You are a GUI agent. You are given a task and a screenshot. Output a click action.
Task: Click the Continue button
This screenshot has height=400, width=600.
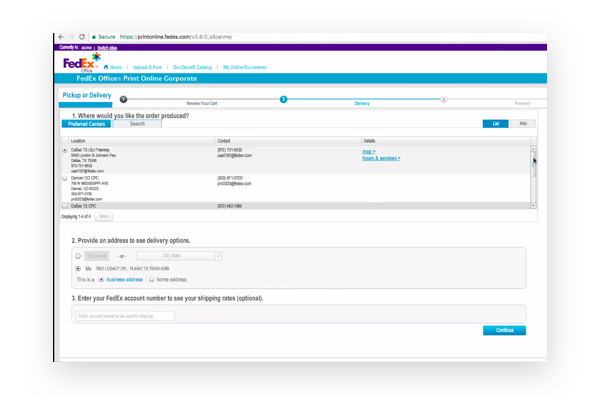pyautogui.click(x=504, y=330)
